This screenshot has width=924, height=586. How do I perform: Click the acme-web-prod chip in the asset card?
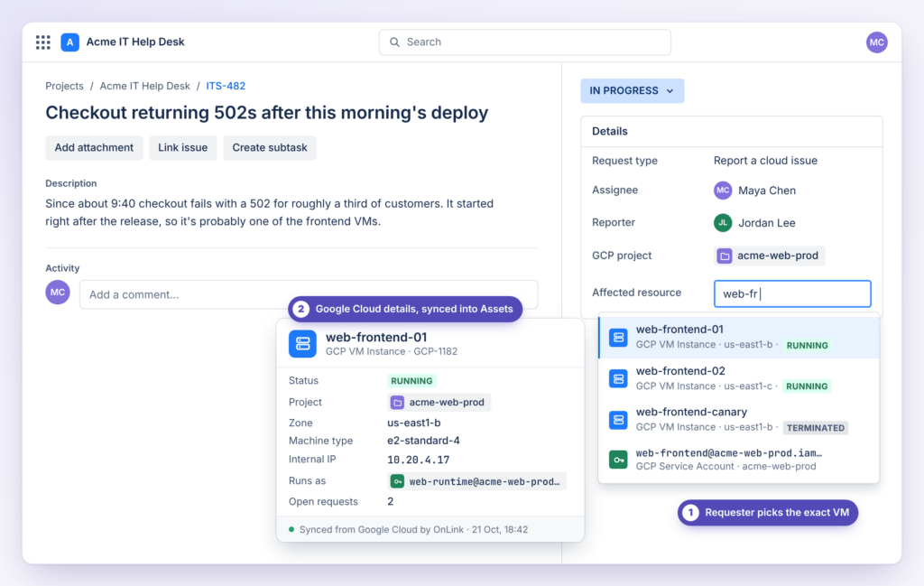click(x=439, y=403)
